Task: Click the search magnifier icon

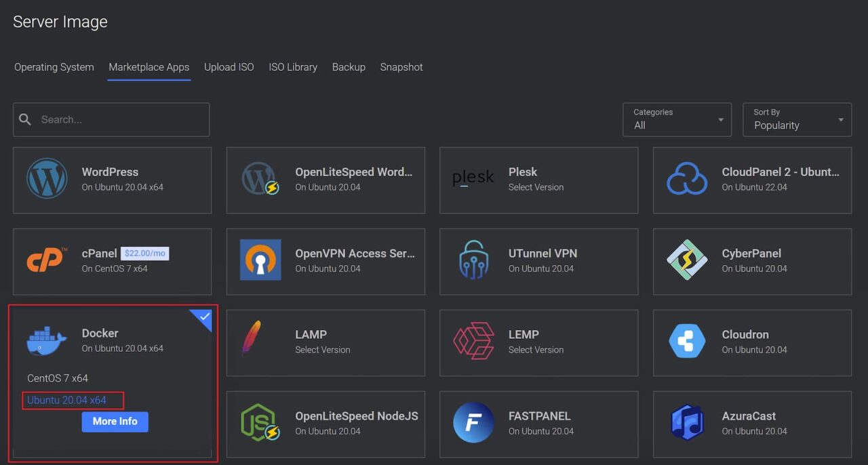Action: pos(25,119)
